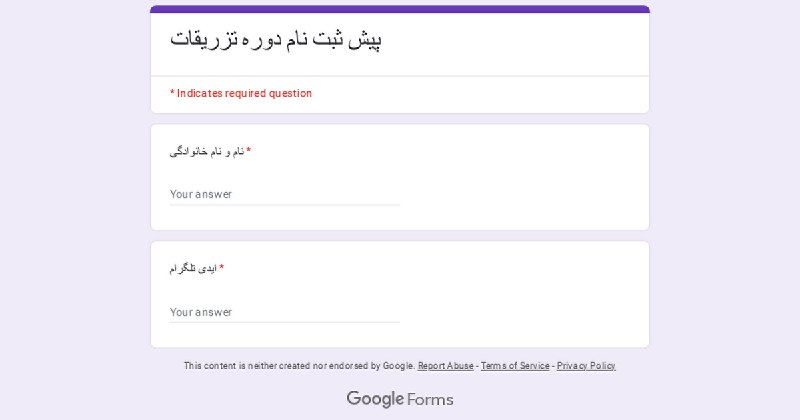This screenshot has height=420, width=800.
Task: Select the Telegram ID question label
Action: point(193,268)
